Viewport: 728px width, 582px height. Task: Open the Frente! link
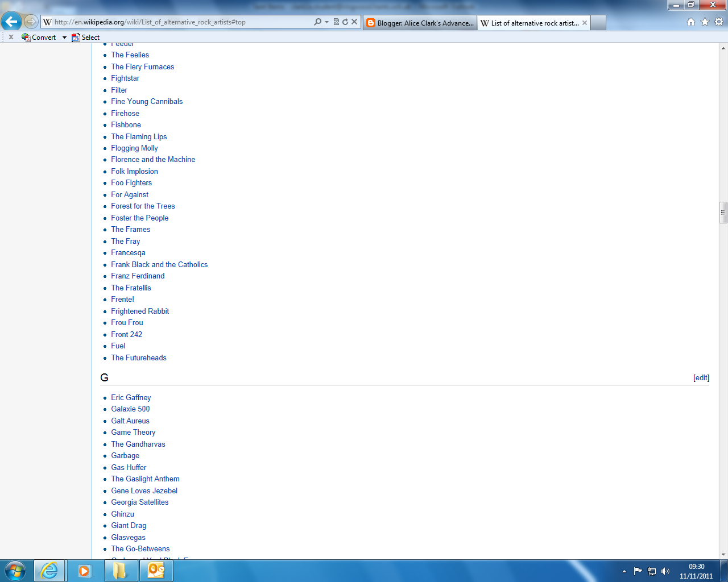point(122,299)
